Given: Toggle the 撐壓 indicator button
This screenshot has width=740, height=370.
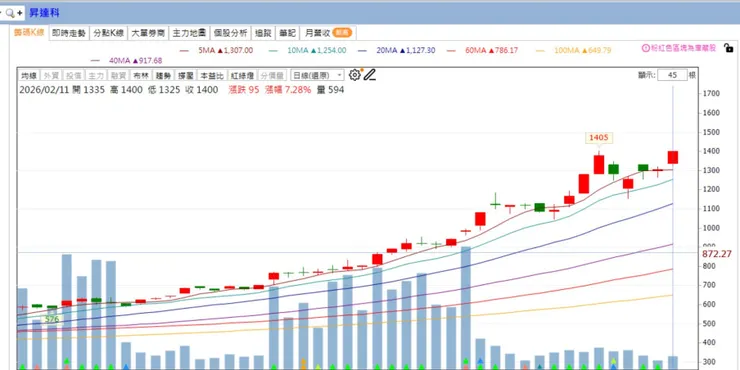Looking at the screenshot, I should (x=185, y=75).
